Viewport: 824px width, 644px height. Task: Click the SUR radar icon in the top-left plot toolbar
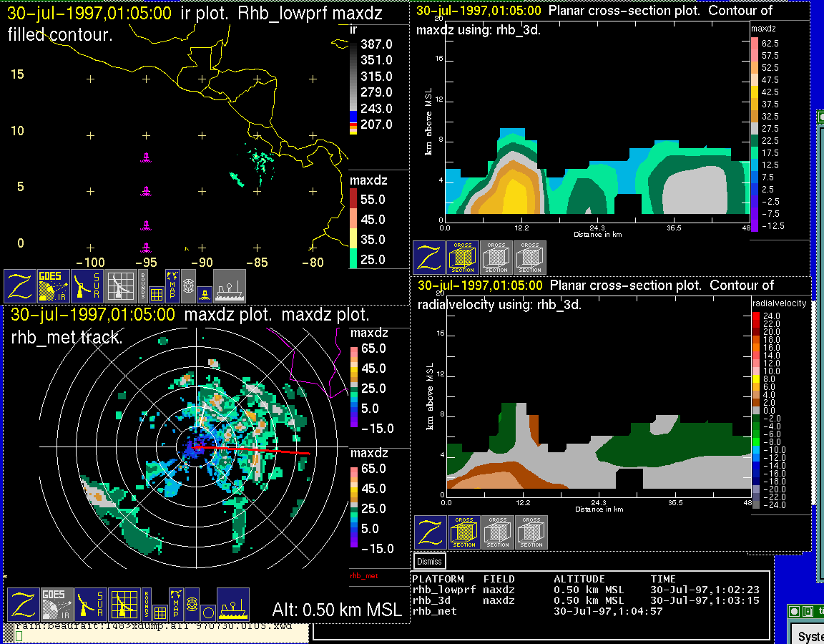click(x=87, y=286)
